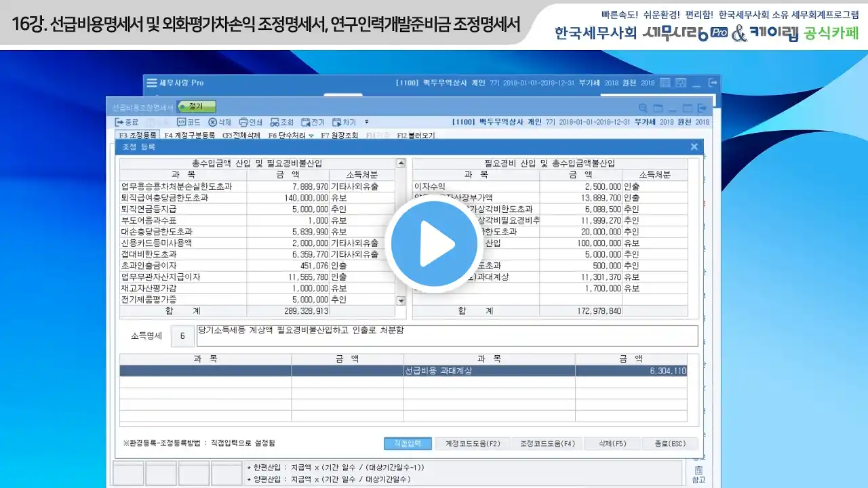Click 인쇄 print toolbar icon

[x=251, y=122]
